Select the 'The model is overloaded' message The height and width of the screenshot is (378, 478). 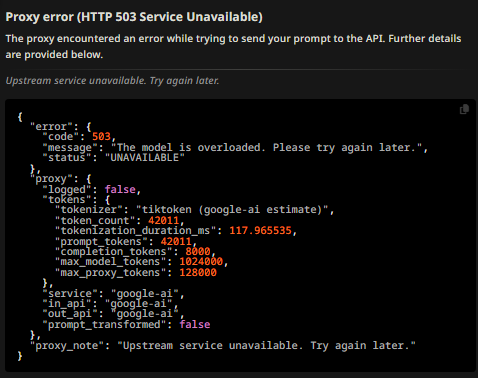pos(267,147)
